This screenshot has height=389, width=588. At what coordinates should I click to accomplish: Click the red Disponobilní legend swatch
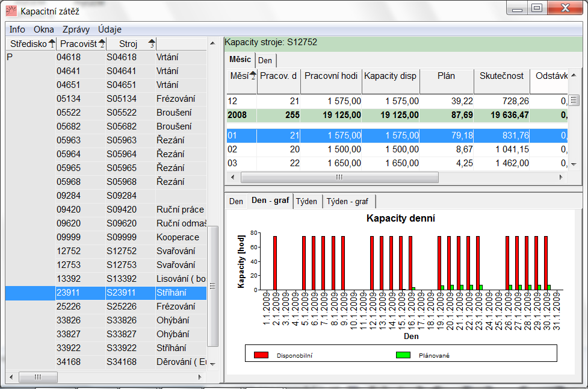coord(261,355)
